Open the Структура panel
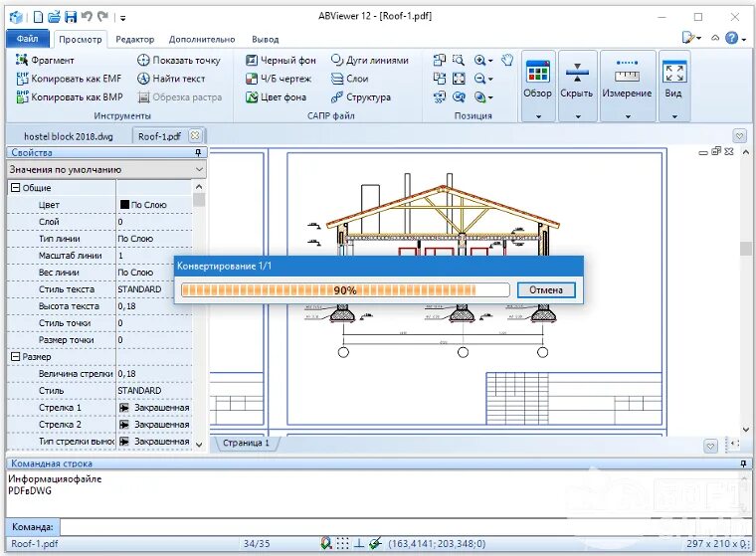The image size is (756, 556). 361,96
